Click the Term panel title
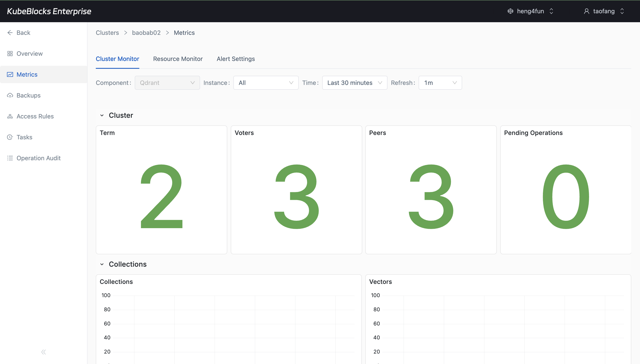 (107, 133)
